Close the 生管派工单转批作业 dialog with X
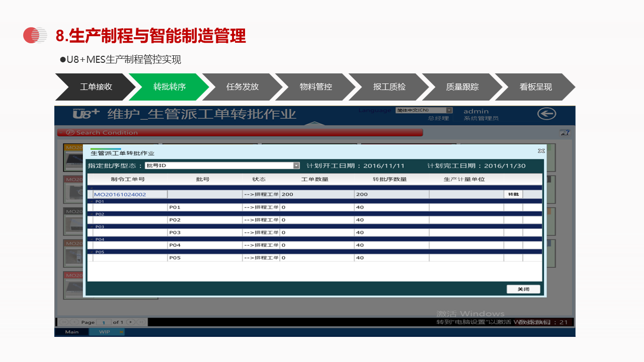 point(541,151)
